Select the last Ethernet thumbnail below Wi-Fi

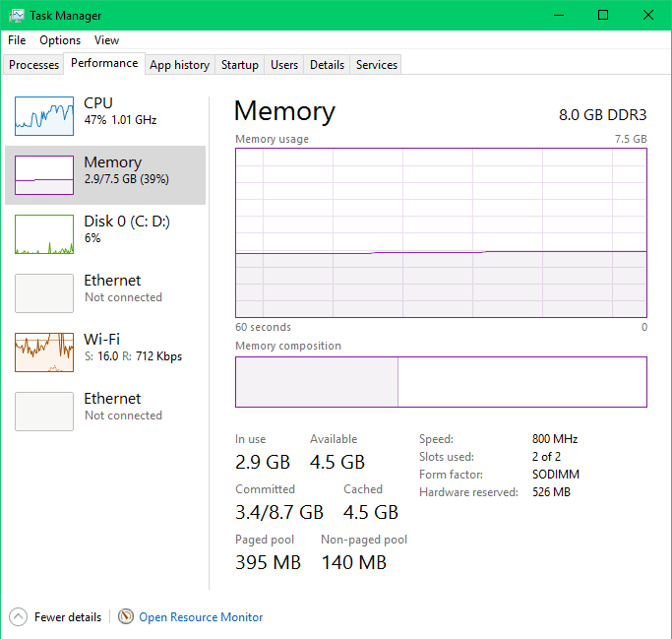[x=44, y=412]
